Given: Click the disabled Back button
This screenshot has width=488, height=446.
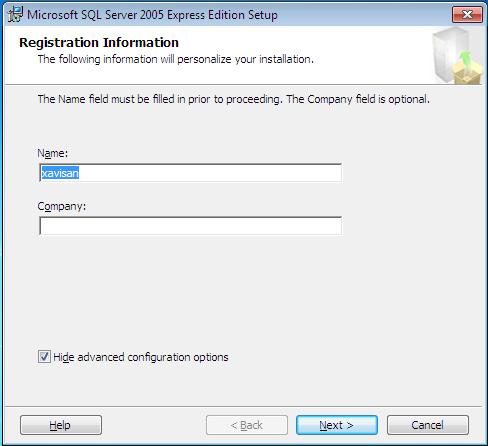Looking at the screenshot, I should (x=247, y=425).
